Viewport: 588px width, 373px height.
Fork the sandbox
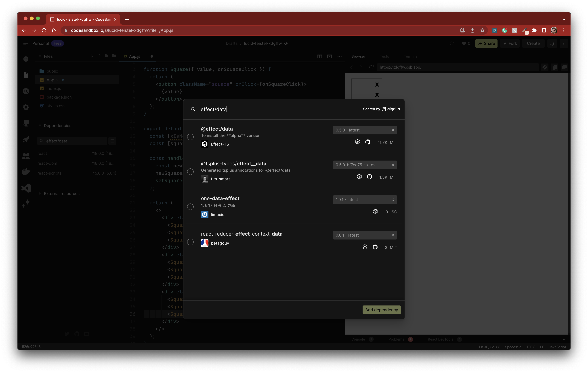510,43
